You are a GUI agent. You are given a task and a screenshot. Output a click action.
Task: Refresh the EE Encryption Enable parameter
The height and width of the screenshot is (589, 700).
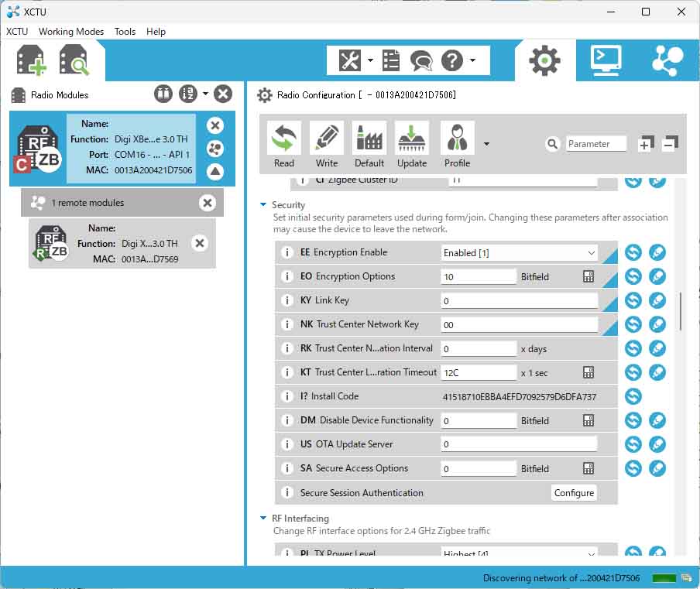click(633, 253)
